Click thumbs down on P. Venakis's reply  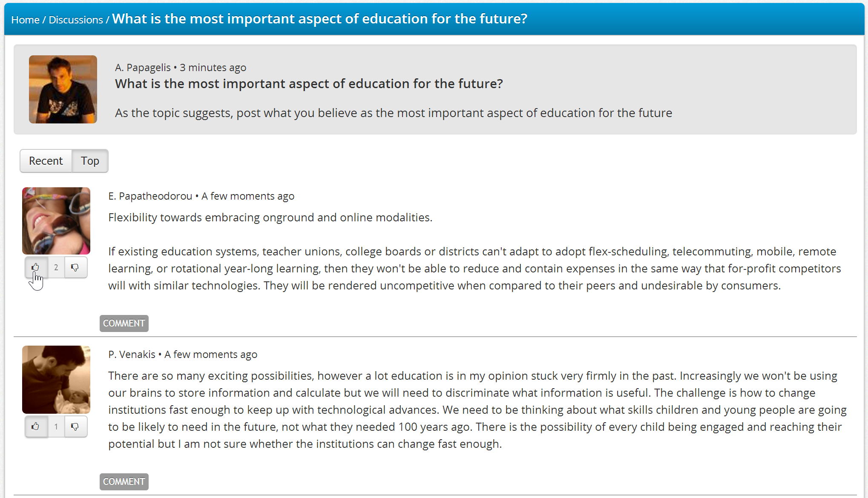click(75, 426)
